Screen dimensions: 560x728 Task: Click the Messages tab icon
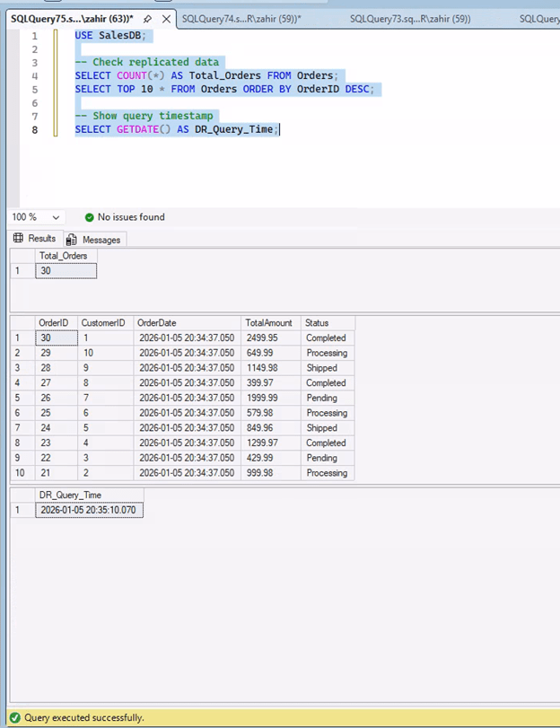pyautogui.click(x=71, y=240)
